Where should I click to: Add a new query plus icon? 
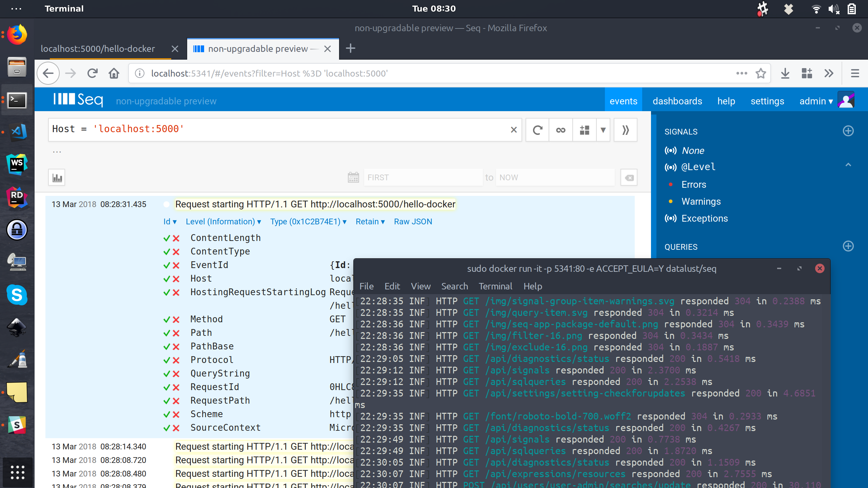pos(848,246)
